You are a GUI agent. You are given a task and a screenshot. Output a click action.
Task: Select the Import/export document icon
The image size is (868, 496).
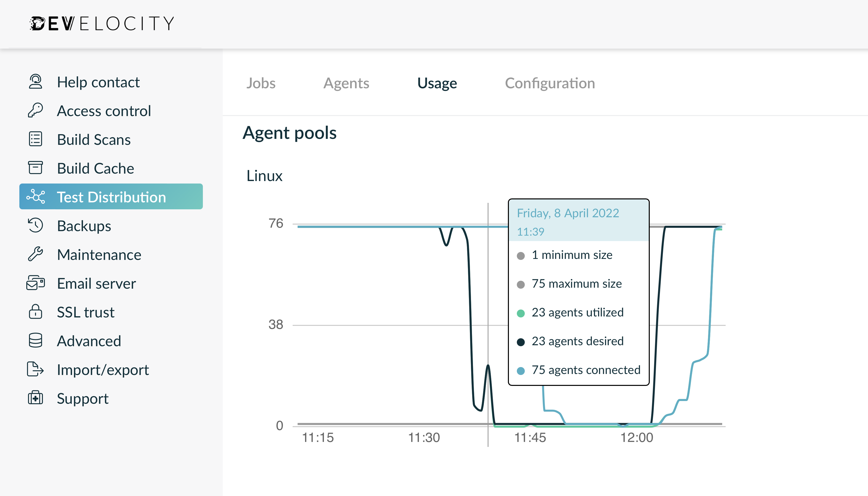(x=35, y=369)
